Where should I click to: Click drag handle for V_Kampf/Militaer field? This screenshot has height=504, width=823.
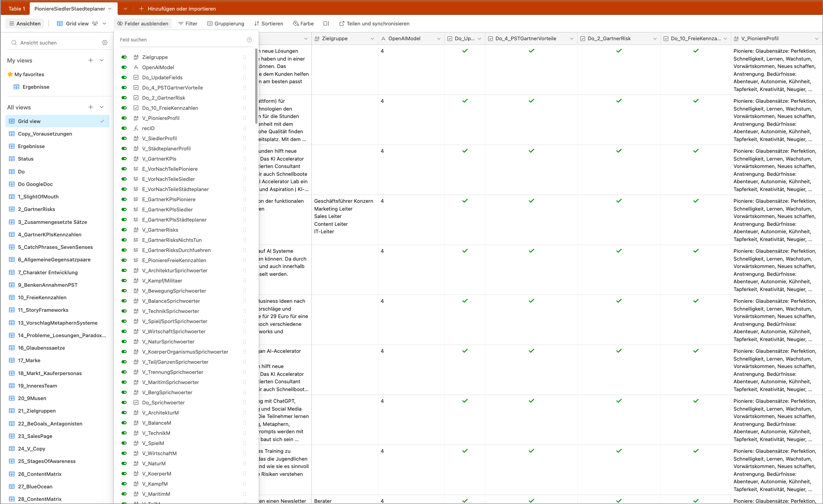pyautogui.click(x=245, y=281)
